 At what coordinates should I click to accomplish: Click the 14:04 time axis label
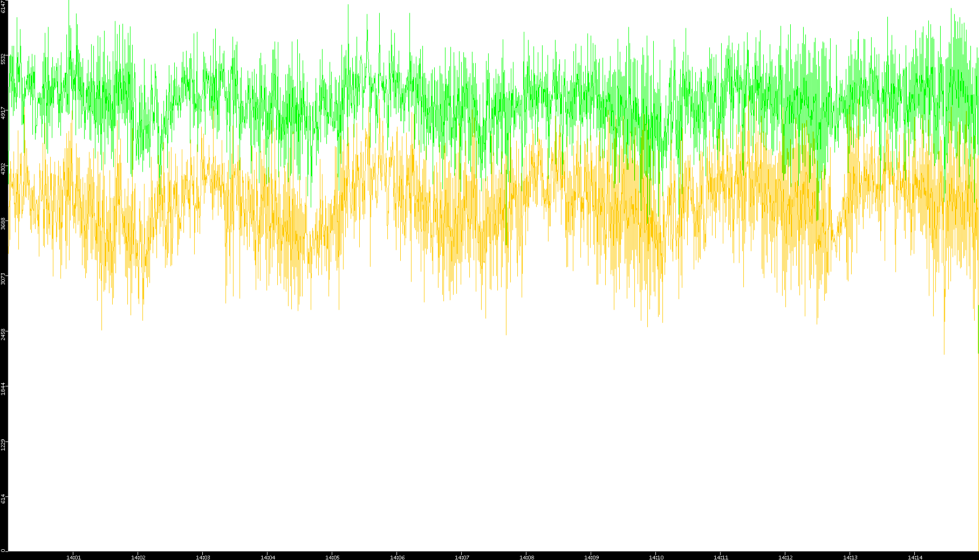tap(268, 557)
